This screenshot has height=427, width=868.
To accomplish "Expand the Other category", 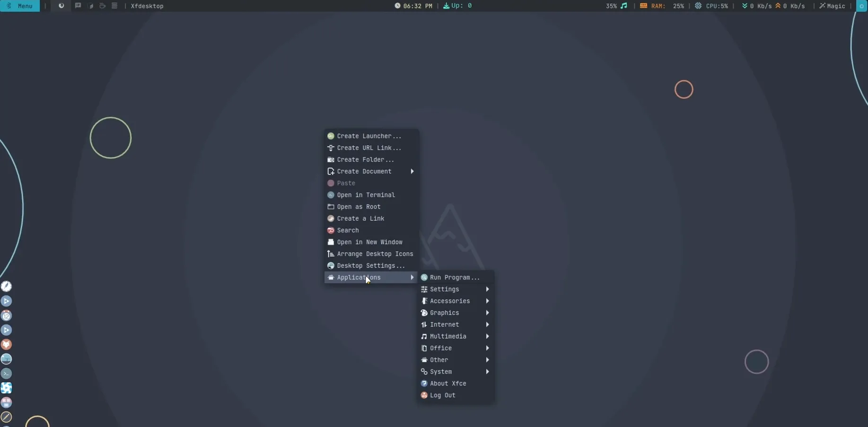I will click(x=456, y=360).
